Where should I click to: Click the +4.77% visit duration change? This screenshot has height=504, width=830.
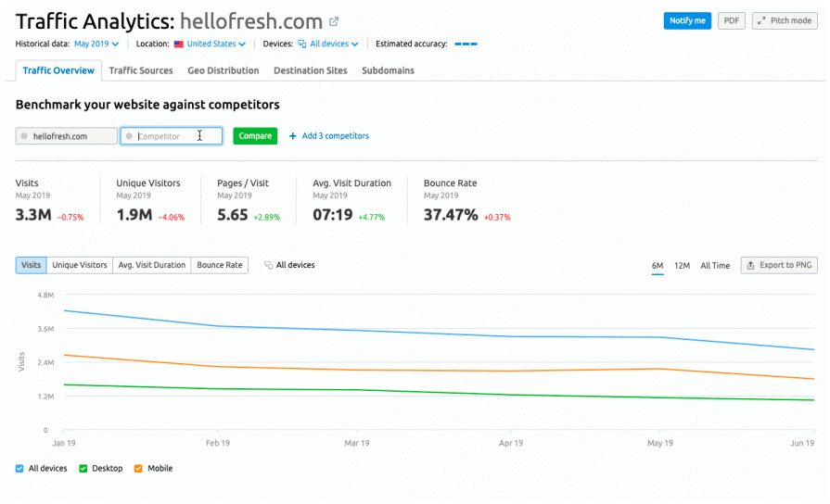(x=372, y=218)
